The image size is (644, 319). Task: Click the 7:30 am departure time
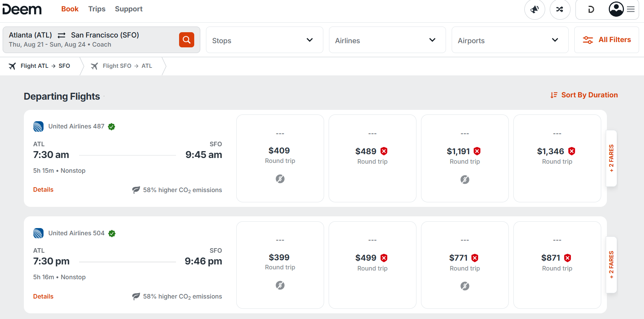coord(51,155)
